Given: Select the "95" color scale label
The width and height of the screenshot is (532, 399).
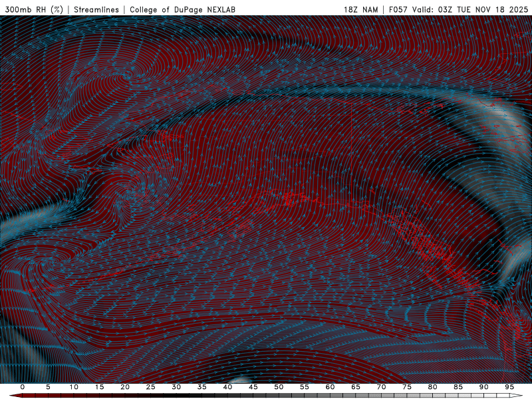Looking at the screenshot, I should coord(509,387).
